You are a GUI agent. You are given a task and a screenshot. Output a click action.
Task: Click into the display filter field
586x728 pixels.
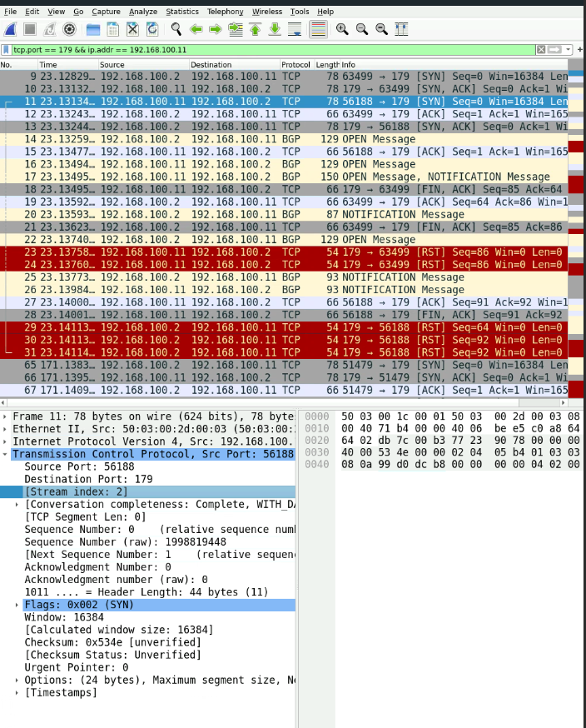pos(274,50)
